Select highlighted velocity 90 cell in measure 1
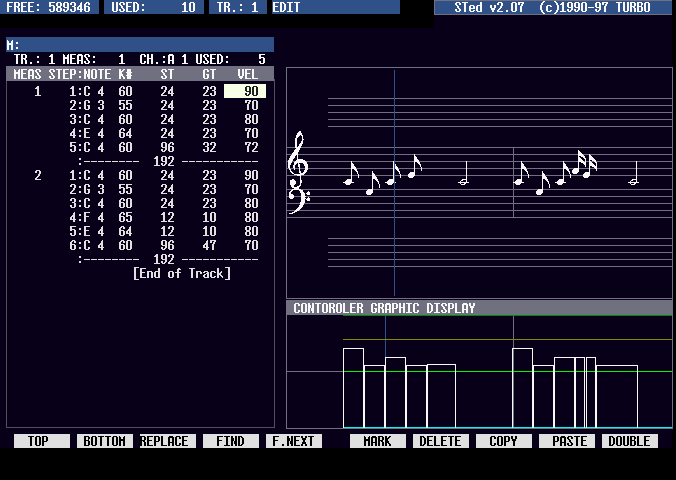The image size is (676, 480). [245, 91]
